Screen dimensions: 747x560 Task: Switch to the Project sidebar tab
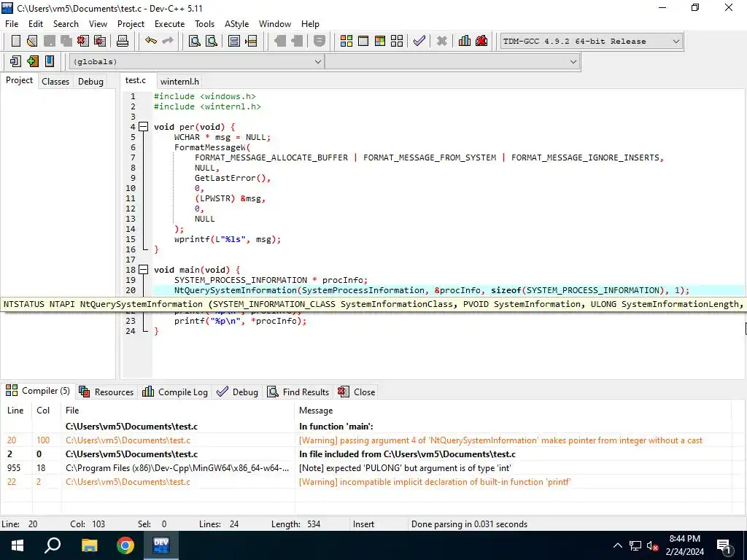point(19,80)
